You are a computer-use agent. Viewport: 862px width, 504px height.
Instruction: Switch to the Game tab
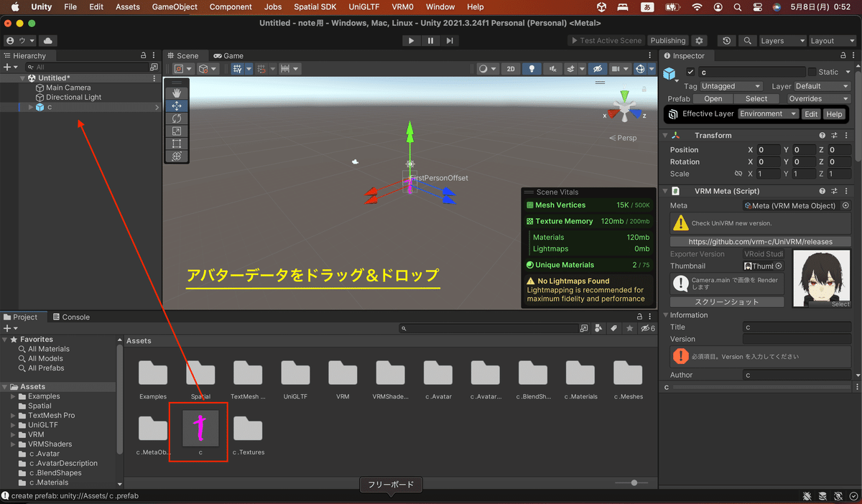pos(228,55)
